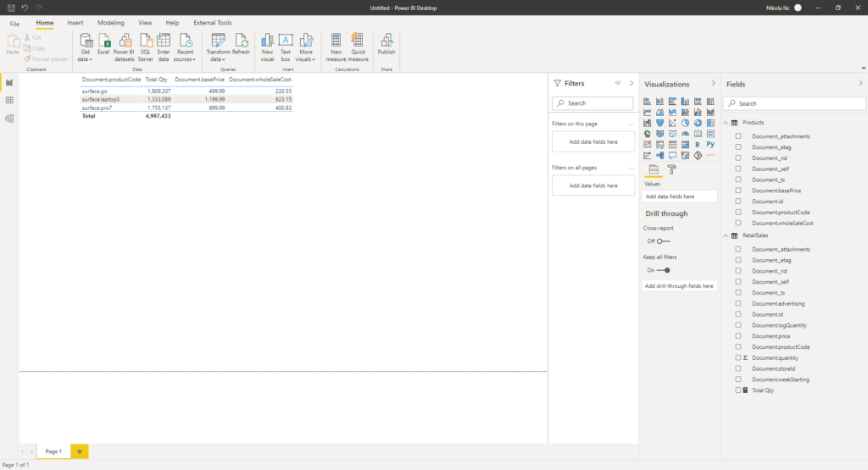Open Transform data editor
868x470 pixels.
tap(218, 47)
